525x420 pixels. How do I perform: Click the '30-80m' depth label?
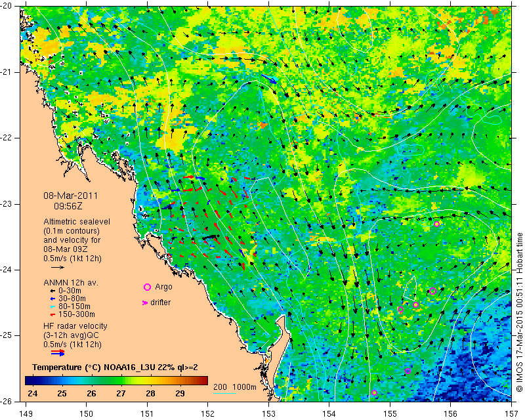72,299
